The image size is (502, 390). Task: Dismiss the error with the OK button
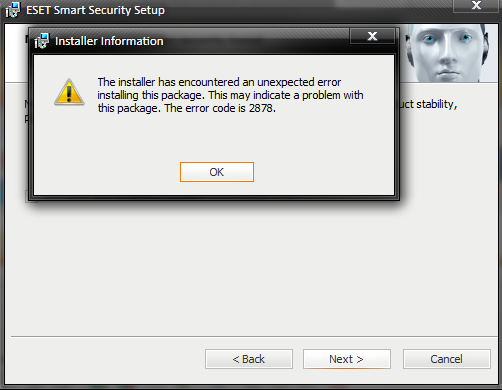point(217,172)
